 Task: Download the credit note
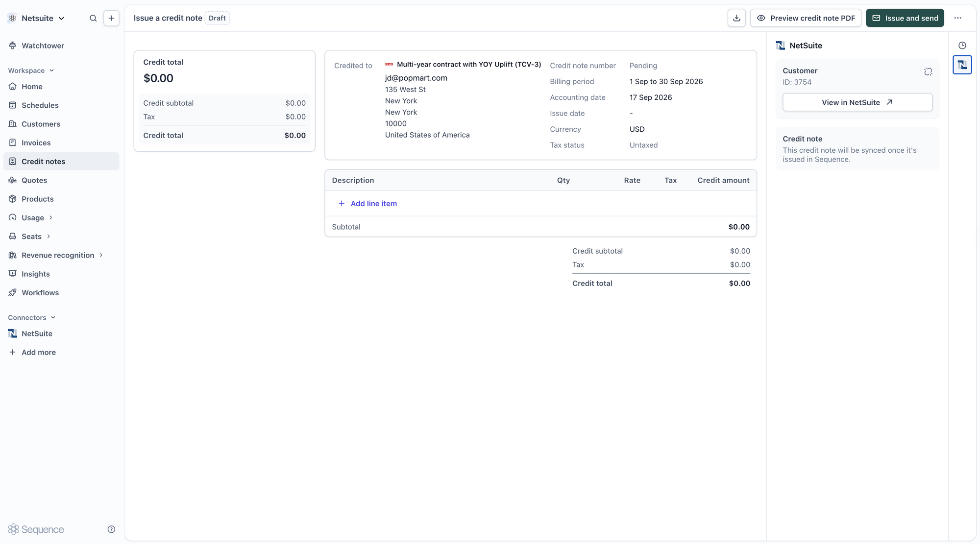pos(736,18)
